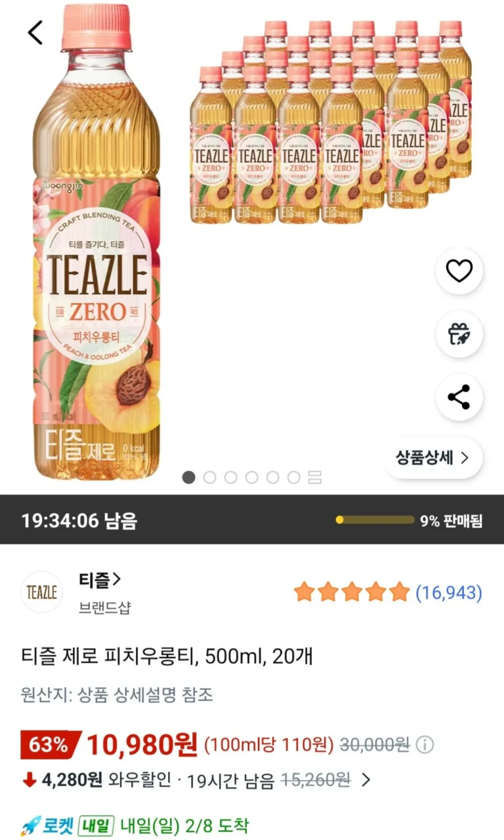The height and width of the screenshot is (840, 504).
Task: Open the 티즐 brand shop chevron
Action: (x=117, y=579)
